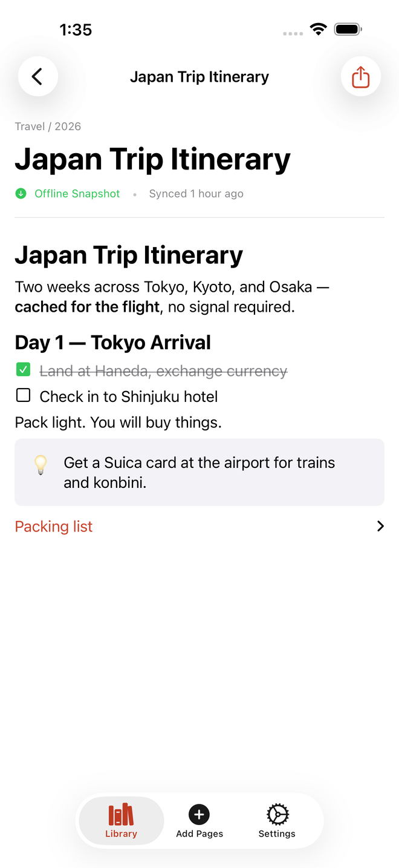Open the Packing list link
399x868 pixels.
54,527
